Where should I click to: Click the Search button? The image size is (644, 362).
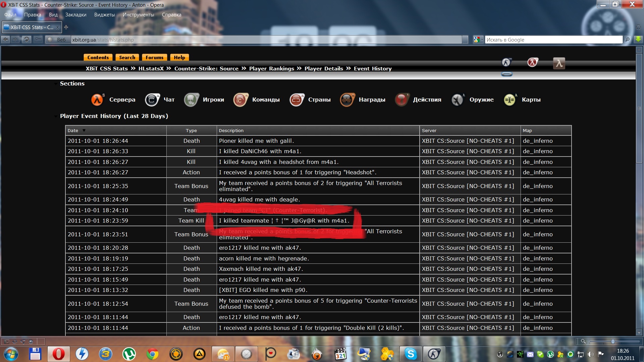127,57
